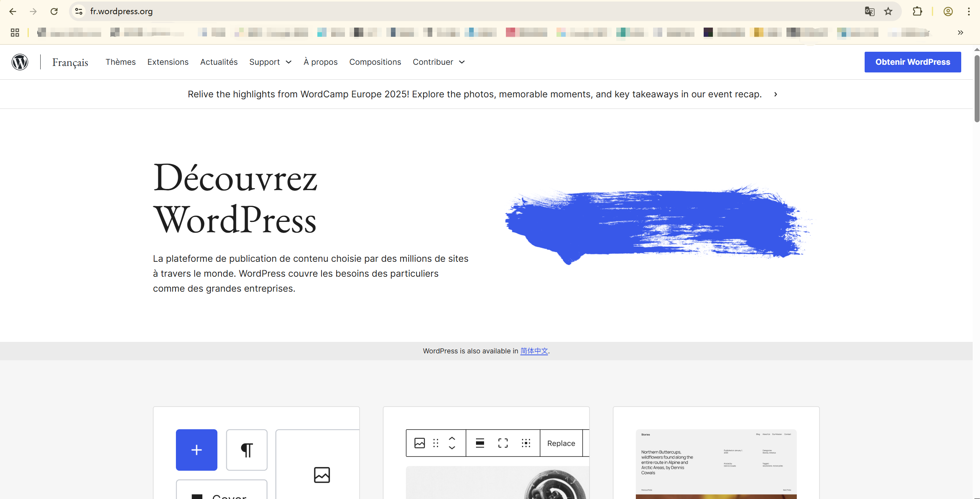Click the WordPress logo in the navigation bar
The height and width of the screenshot is (499, 980).
tap(20, 62)
